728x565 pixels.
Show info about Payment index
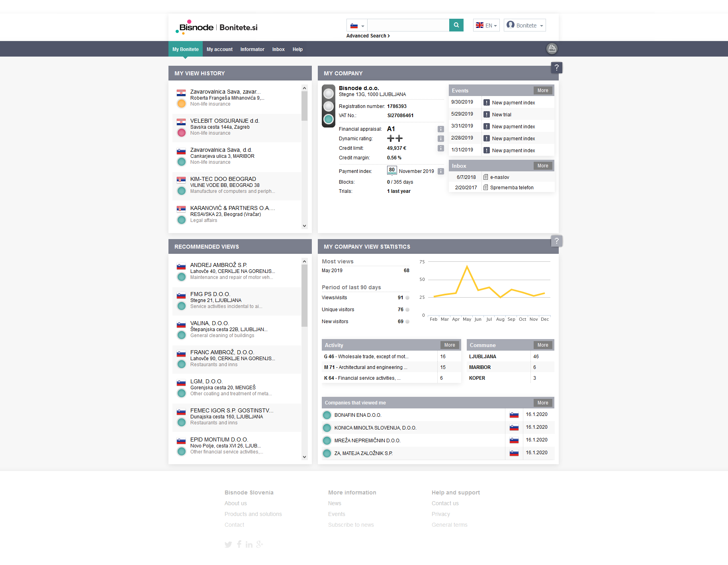pos(440,171)
